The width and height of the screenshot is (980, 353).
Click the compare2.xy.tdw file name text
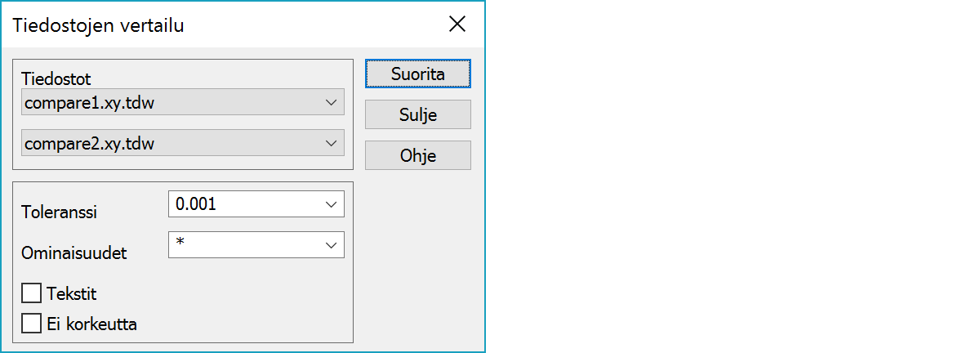click(90, 144)
